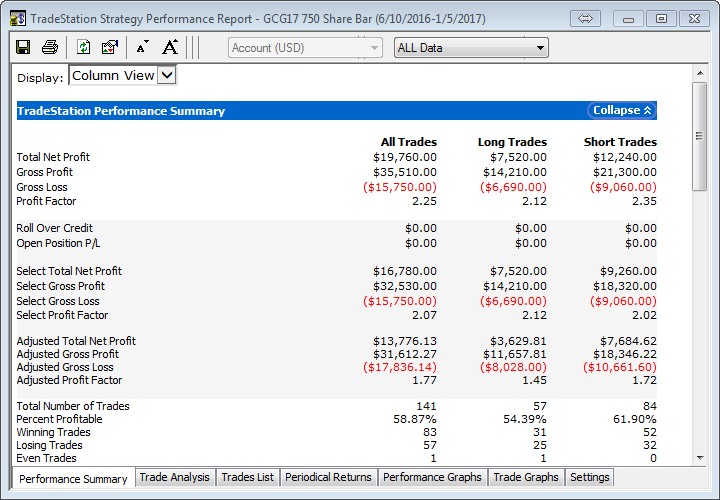Increase font size with large A icon
Viewport: 720px width, 500px height.
click(x=169, y=47)
